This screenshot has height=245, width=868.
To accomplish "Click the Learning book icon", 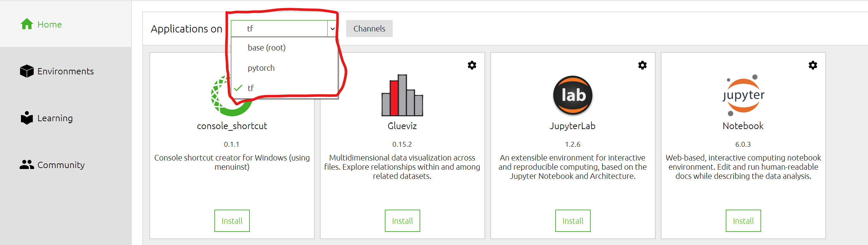I will click(x=27, y=118).
